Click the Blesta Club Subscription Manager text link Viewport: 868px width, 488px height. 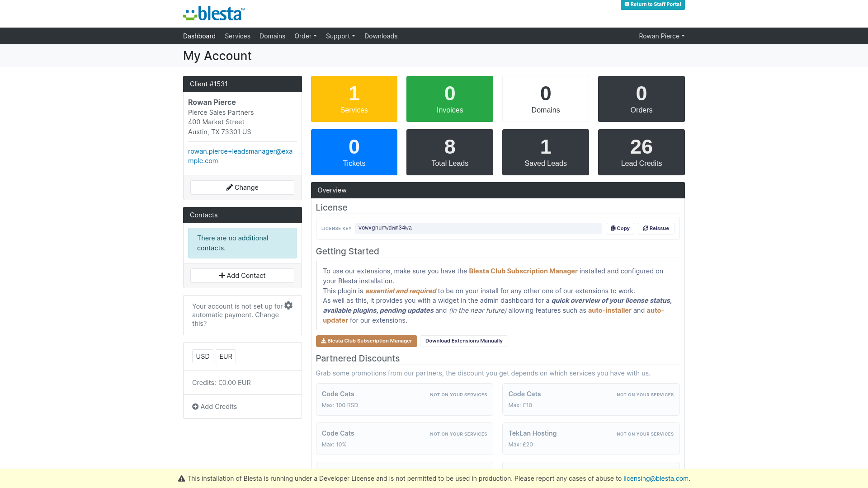coord(523,271)
